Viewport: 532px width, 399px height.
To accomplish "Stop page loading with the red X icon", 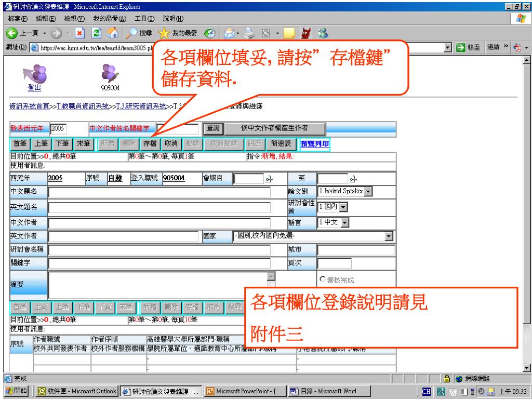I will coord(79,33).
